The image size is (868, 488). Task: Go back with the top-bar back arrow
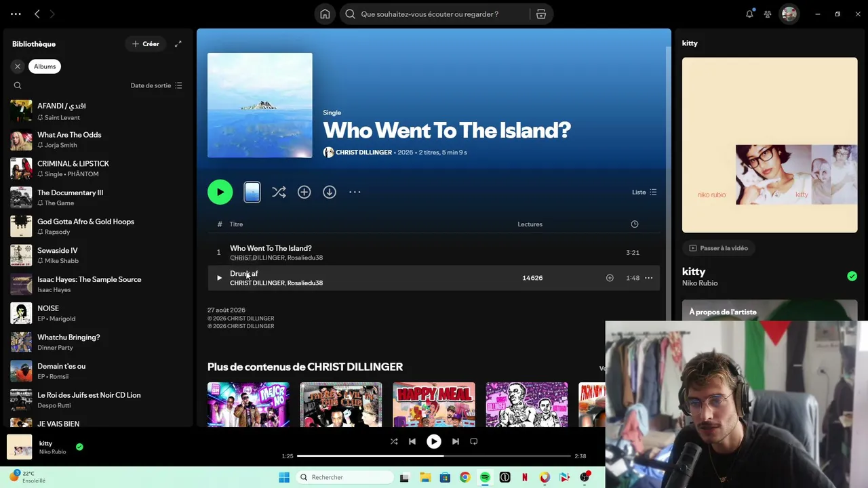point(37,14)
